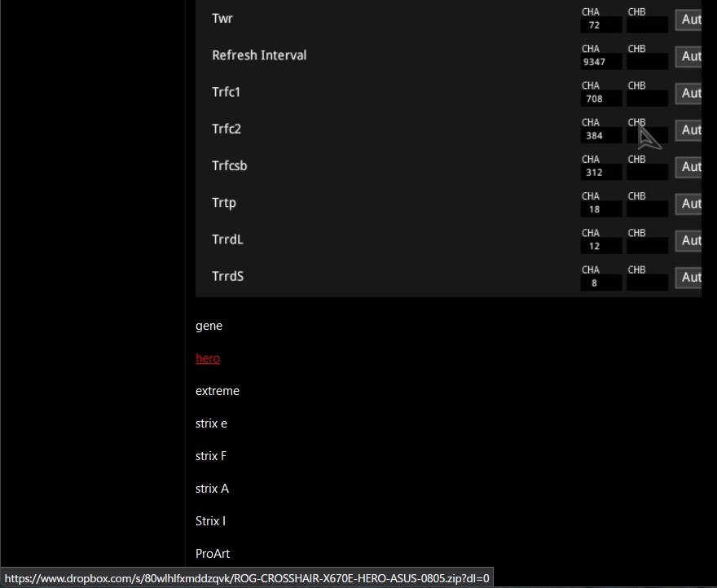Select the Twr CHA value field
Viewport: 717px width, 588px height.
[600, 25]
